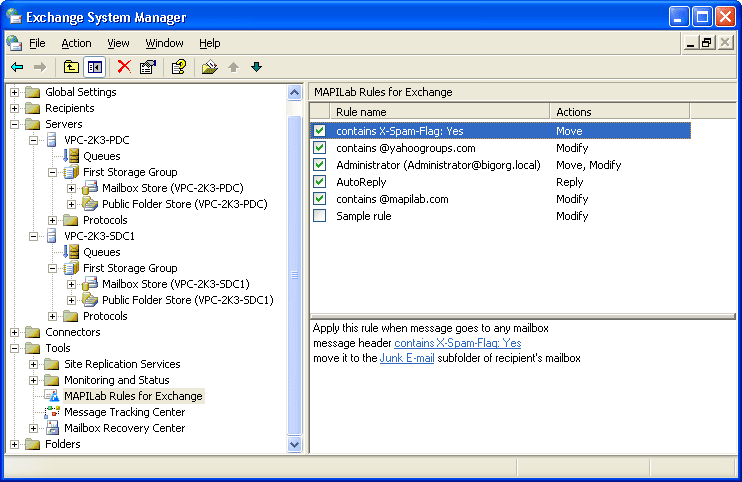Click the red X Delete icon
This screenshot has height=482, width=742.
pyautogui.click(x=124, y=67)
